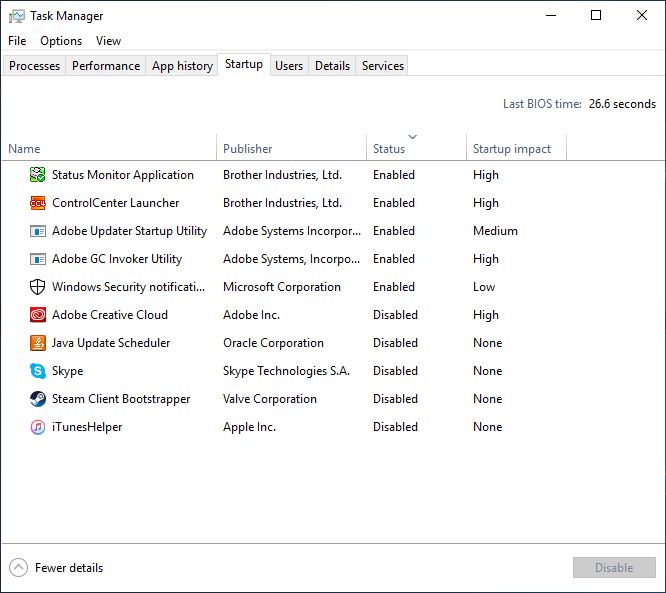Click the Task Manager title bar icon

coord(17,16)
